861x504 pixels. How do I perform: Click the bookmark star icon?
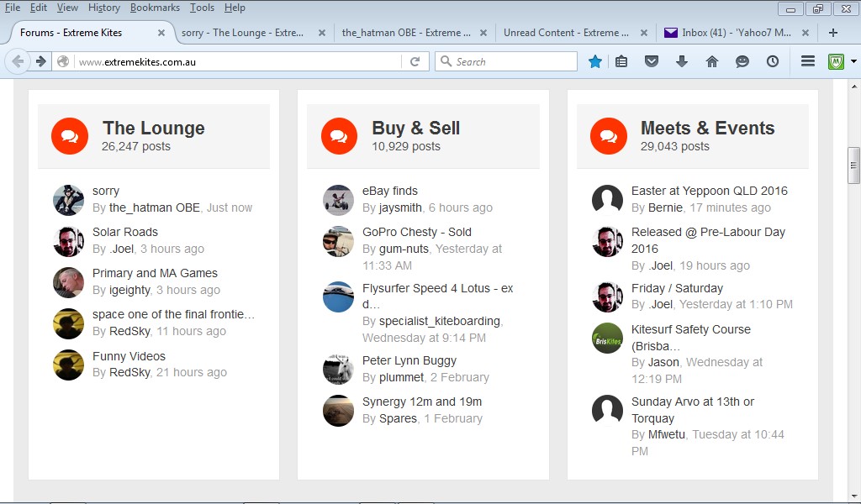point(595,61)
